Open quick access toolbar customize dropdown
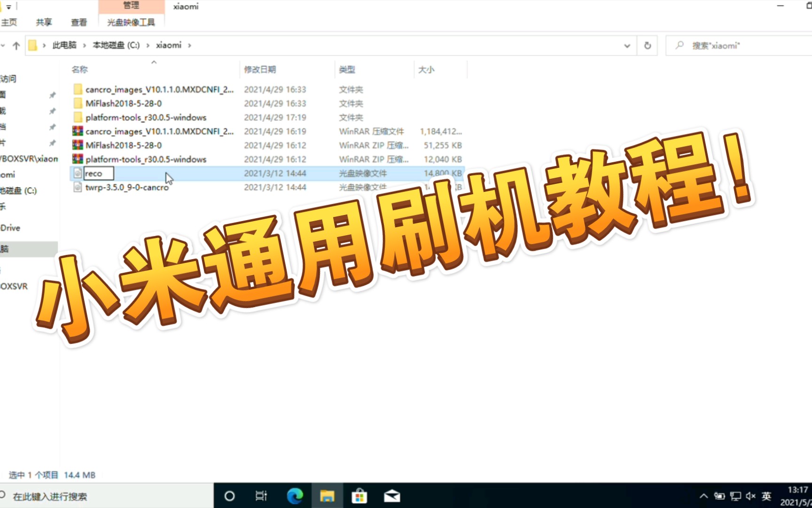The width and height of the screenshot is (812, 508). [x=8, y=7]
